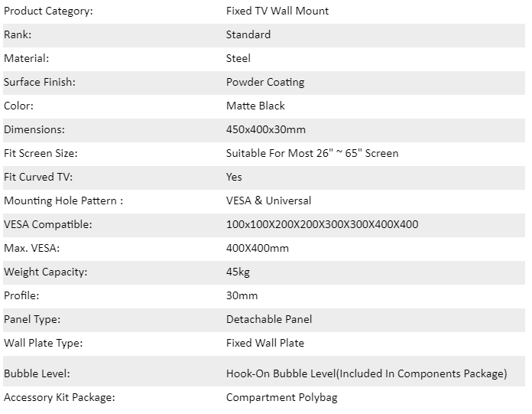The width and height of the screenshot is (532, 414).
Task: Select the "Steel" material value
Action: tap(238, 58)
